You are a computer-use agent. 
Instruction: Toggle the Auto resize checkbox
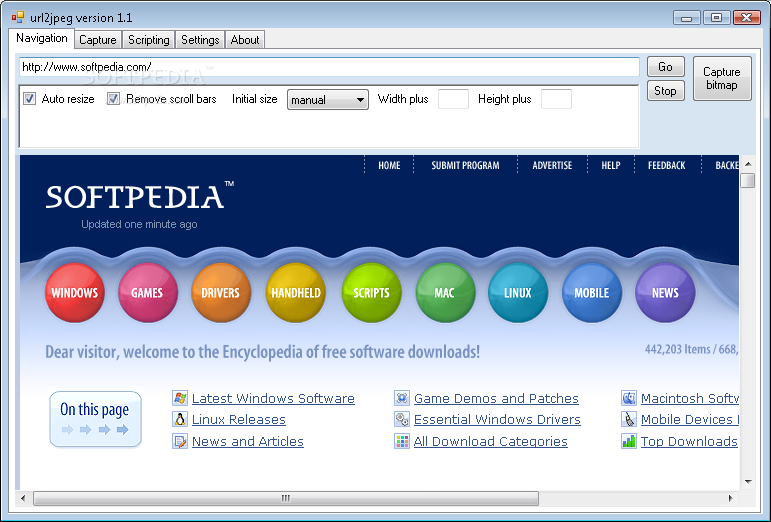30,99
